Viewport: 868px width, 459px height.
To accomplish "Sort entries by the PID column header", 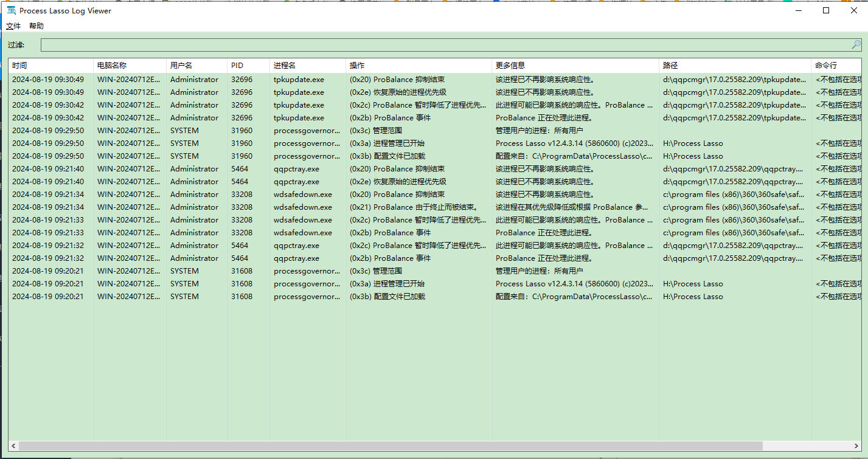I will click(237, 65).
